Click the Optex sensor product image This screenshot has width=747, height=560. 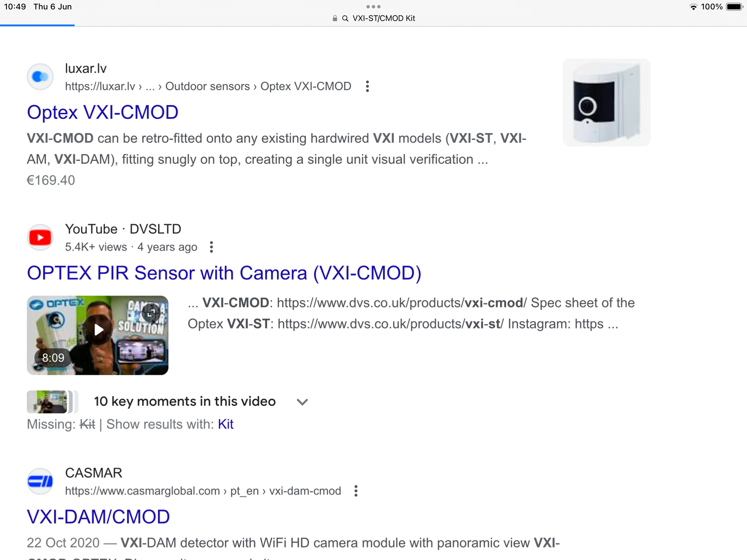[606, 103]
